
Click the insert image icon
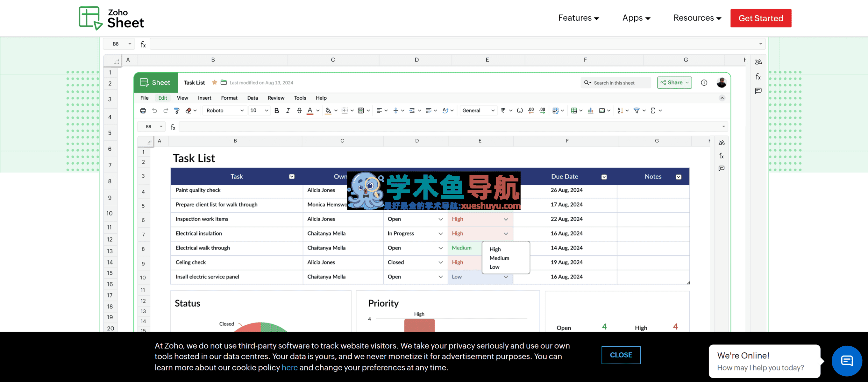tap(602, 110)
